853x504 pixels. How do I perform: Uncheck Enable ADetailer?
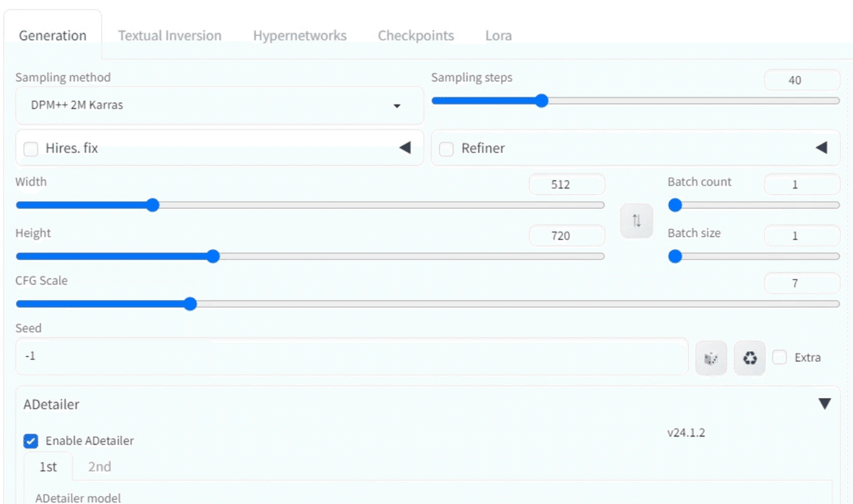click(31, 441)
